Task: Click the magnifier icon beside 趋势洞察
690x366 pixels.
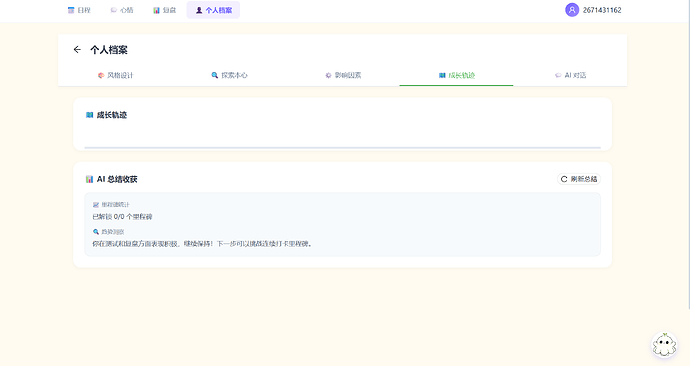Action: tap(95, 231)
